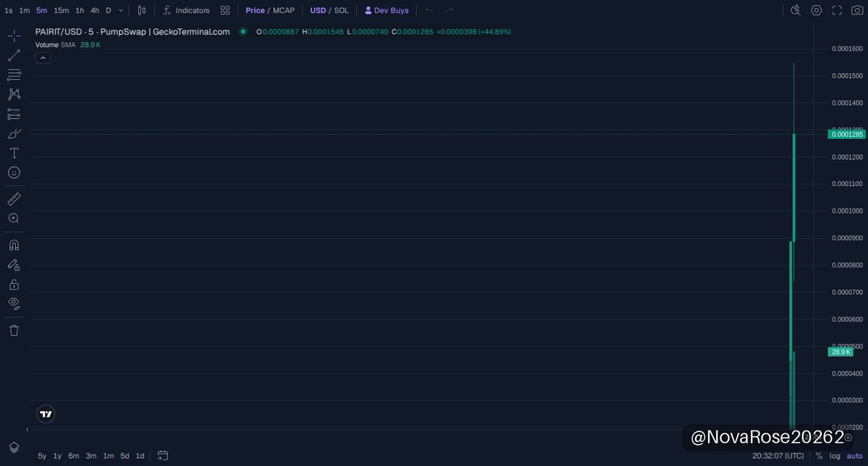Toggle the Dev Buys markers
The height and width of the screenshot is (466, 868).
pos(387,10)
